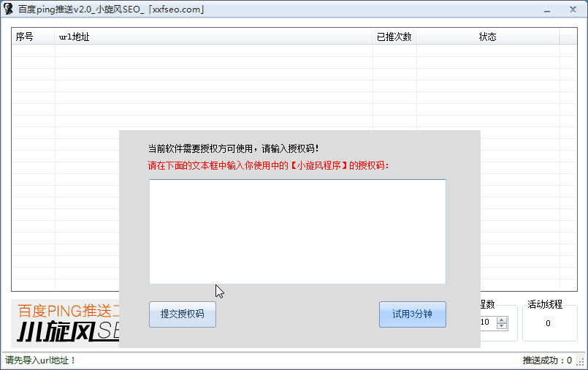Increase thread count with the up arrow
The height and width of the screenshot is (370, 588).
click(x=502, y=320)
